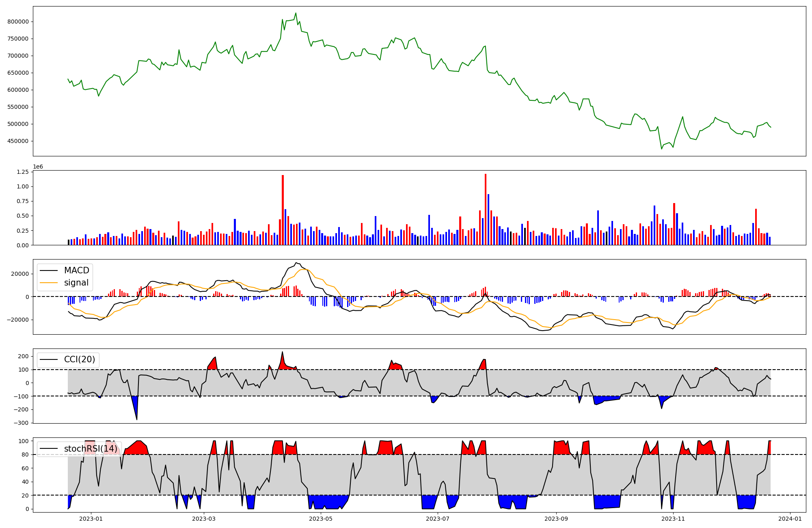Click the 2023-01 date axis label
The image size is (812, 528).
(91, 518)
